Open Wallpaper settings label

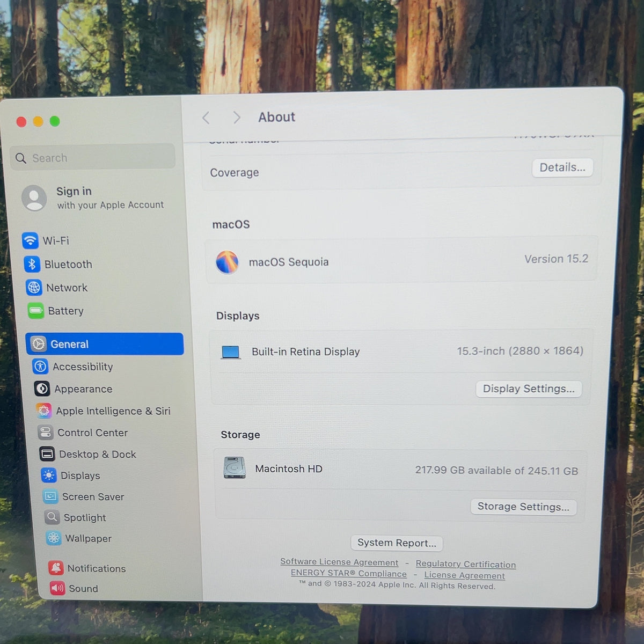click(89, 538)
